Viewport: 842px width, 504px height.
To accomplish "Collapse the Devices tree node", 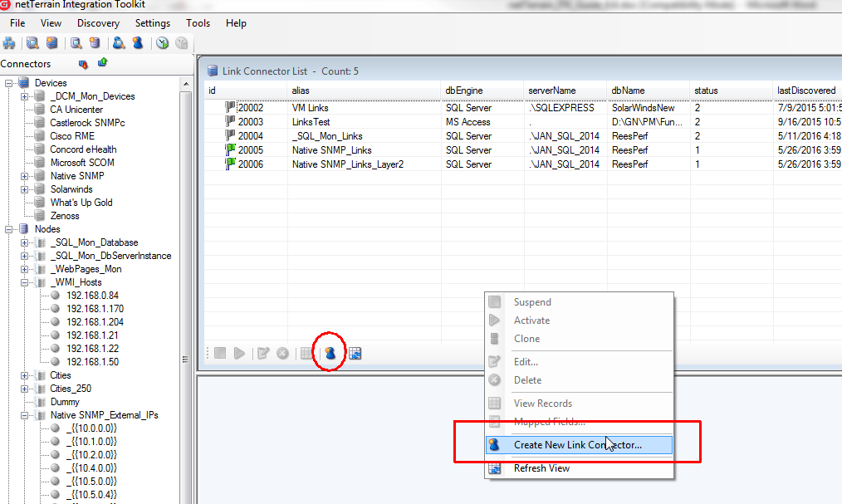I will (10, 83).
